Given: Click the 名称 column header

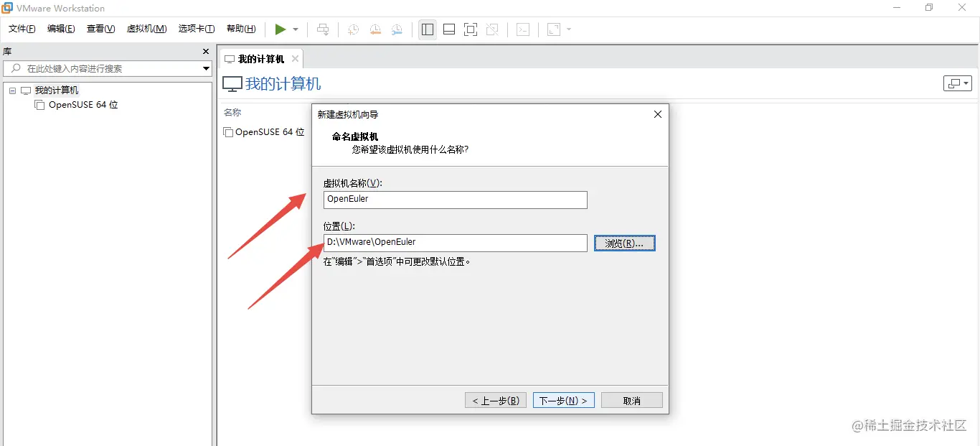Looking at the screenshot, I should point(232,112).
